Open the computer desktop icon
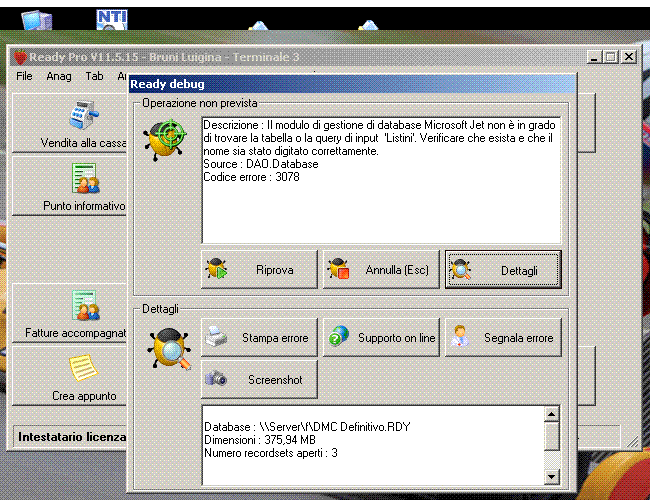The width and height of the screenshot is (650, 500). click(36, 20)
